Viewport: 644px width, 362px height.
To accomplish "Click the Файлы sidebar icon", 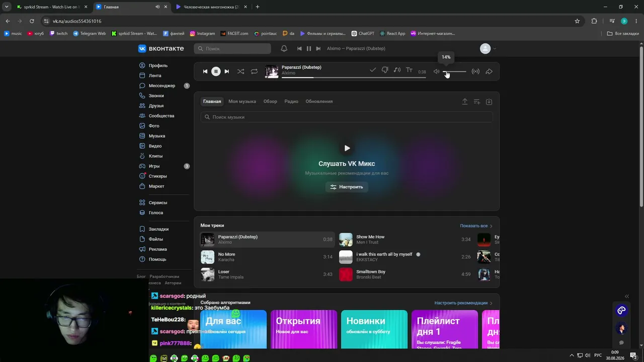I will [x=142, y=239].
